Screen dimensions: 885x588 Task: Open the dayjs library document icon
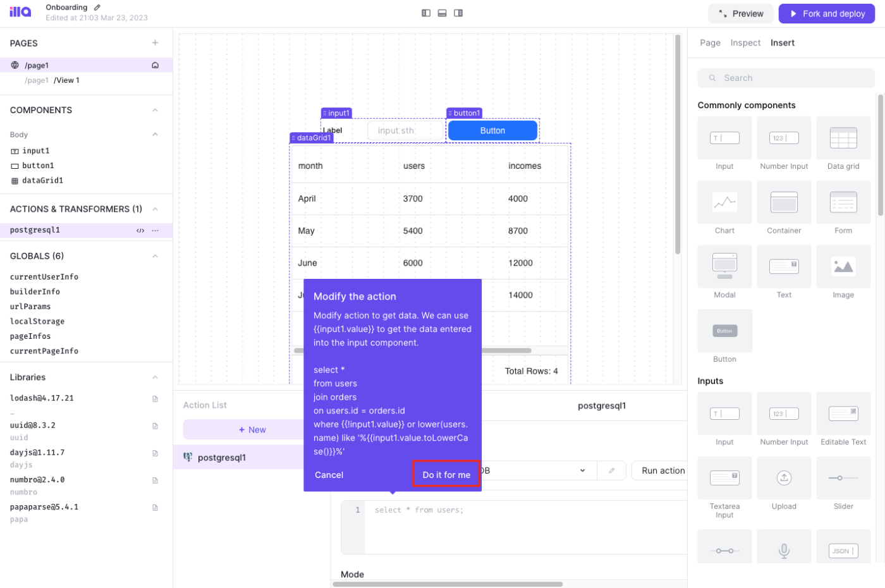155,453
